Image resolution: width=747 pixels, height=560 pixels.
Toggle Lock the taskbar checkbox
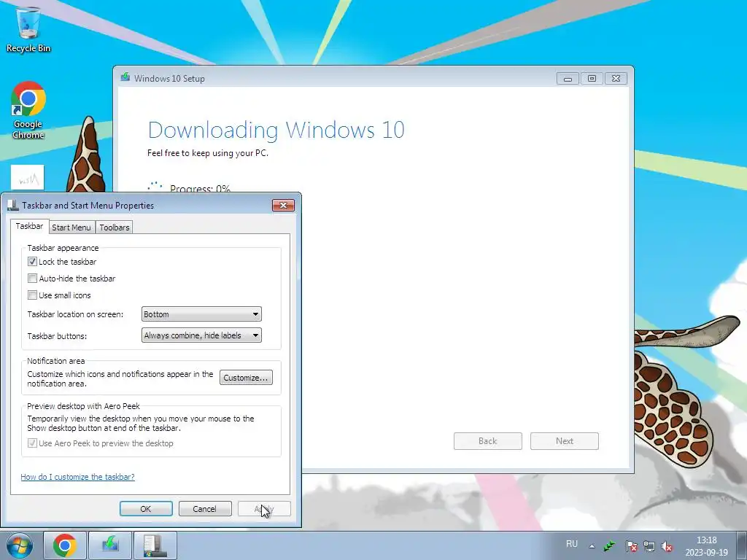[32, 262]
